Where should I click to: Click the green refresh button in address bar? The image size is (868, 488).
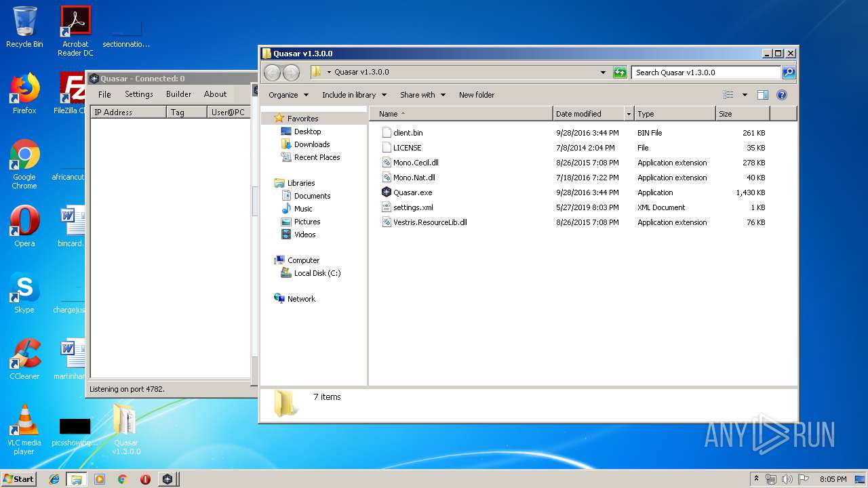(620, 73)
